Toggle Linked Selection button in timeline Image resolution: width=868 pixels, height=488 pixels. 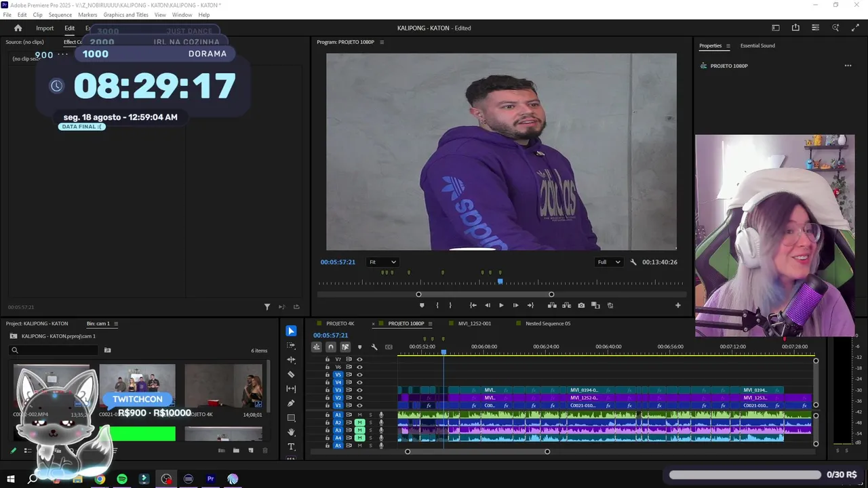tap(345, 347)
